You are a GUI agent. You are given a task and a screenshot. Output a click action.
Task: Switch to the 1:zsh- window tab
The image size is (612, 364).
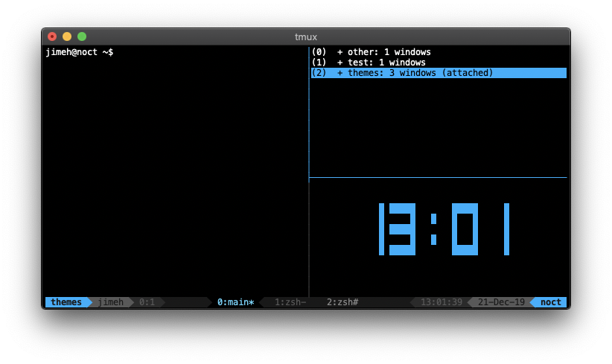(290, 302)
